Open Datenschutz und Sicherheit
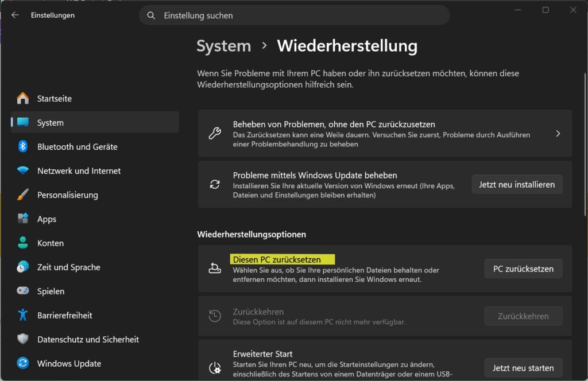Viewport: 588px width, 381px height. (95, 340)
